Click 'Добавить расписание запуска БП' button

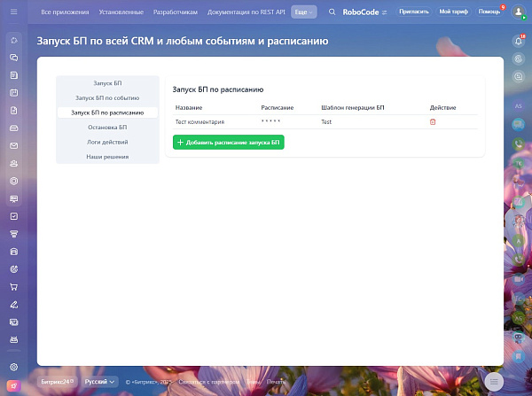pyautogui.click(x=229, y=143)
